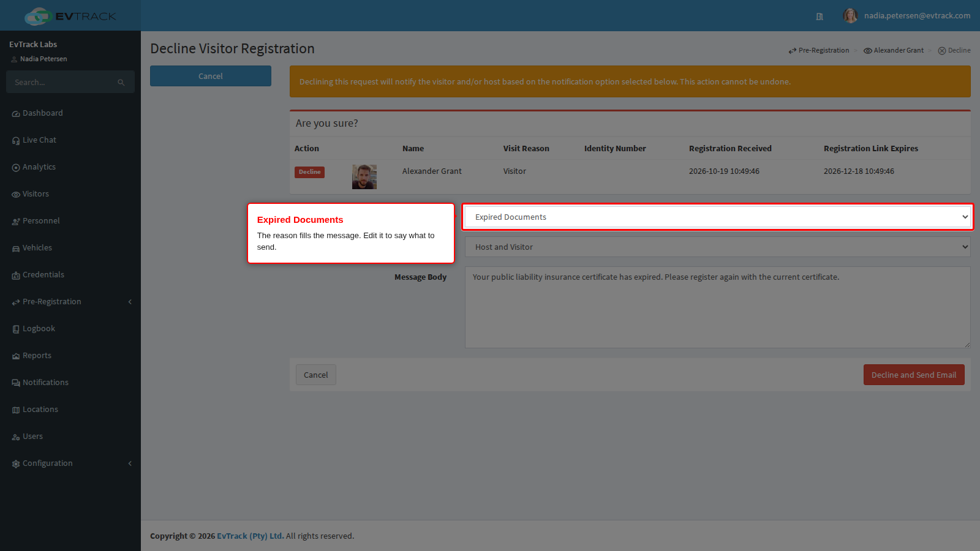Click the Registration Link Expires column header
The width and height of the screenshot is (980, 551).
871,148
